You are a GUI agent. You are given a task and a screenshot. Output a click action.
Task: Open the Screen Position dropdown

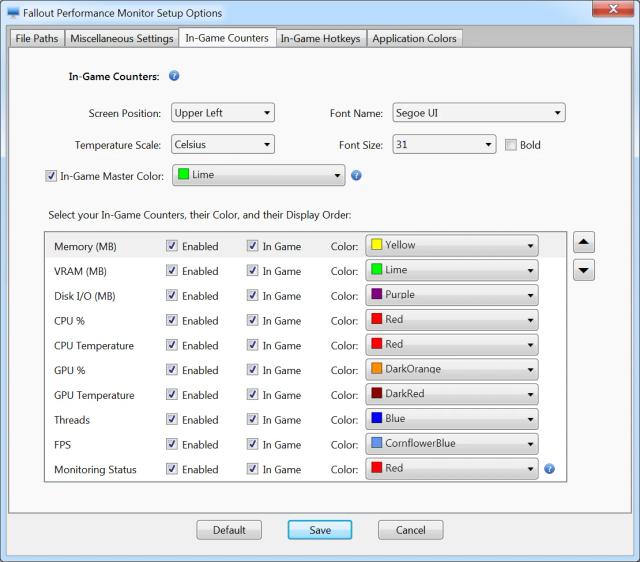pos(223,113)
